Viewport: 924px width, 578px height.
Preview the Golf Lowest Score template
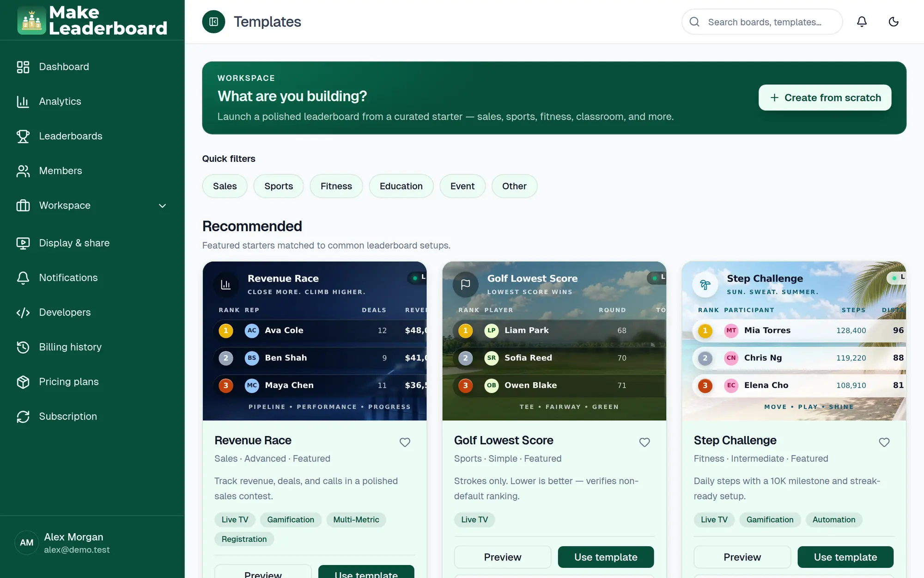point(503,557)
